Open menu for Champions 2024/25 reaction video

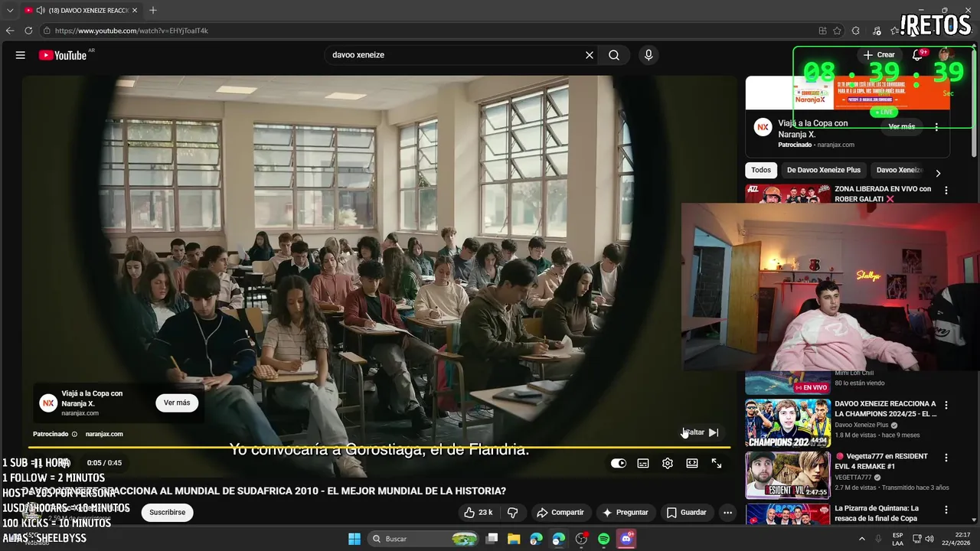coord(946,405)
